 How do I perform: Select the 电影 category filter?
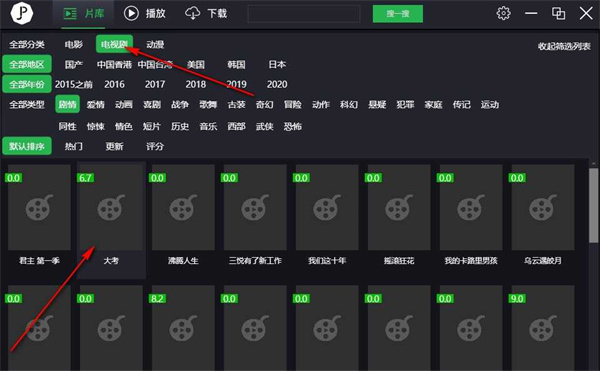[x=73, y=44]
